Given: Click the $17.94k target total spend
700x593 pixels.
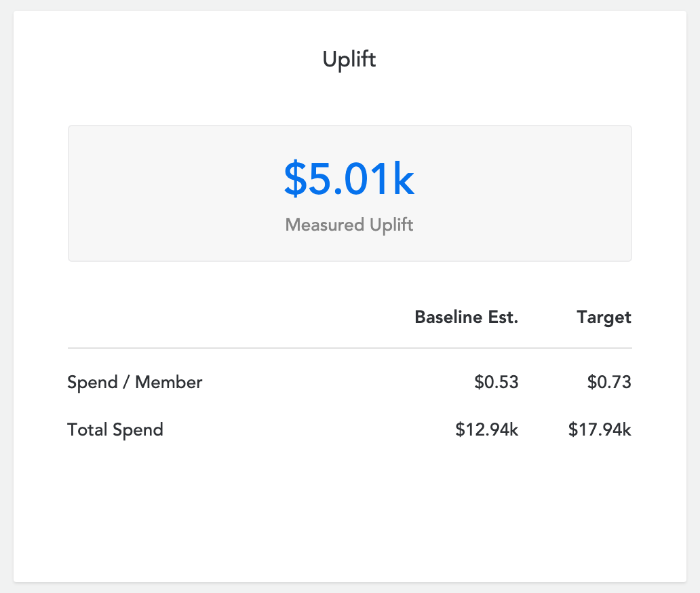Looking at the screenshot, I should [x=600, y=429].
